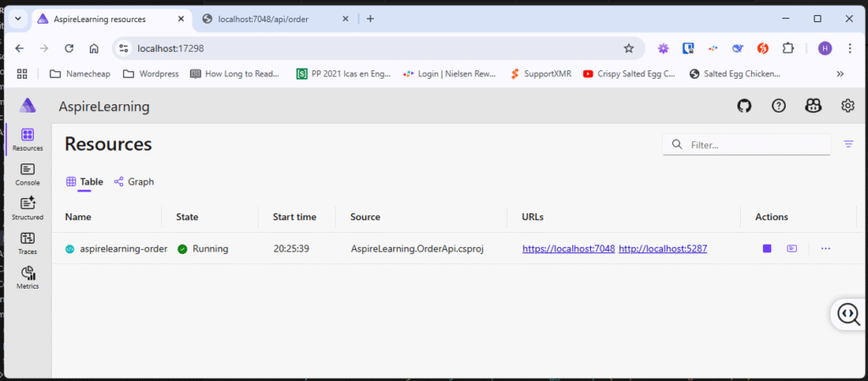The image size is (868, 381).
Task: Open resource filter options icon
Action: pyautogui.click(x=848, y=144)
